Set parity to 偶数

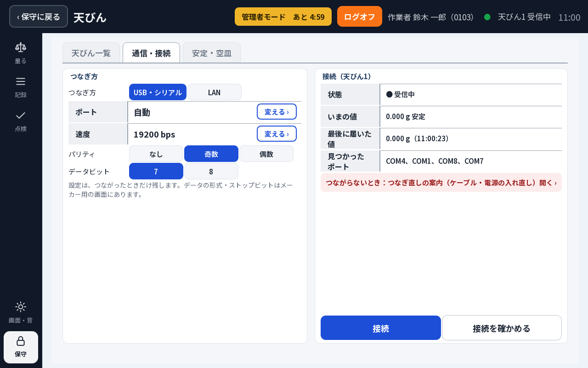266,154
